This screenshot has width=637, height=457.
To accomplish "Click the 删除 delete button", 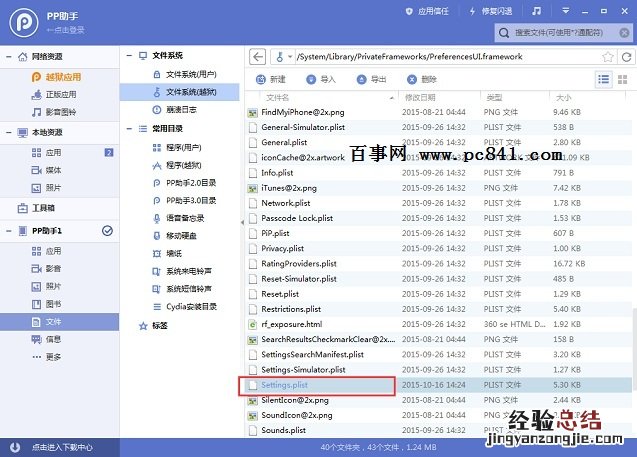I will (x=422, y=79).
